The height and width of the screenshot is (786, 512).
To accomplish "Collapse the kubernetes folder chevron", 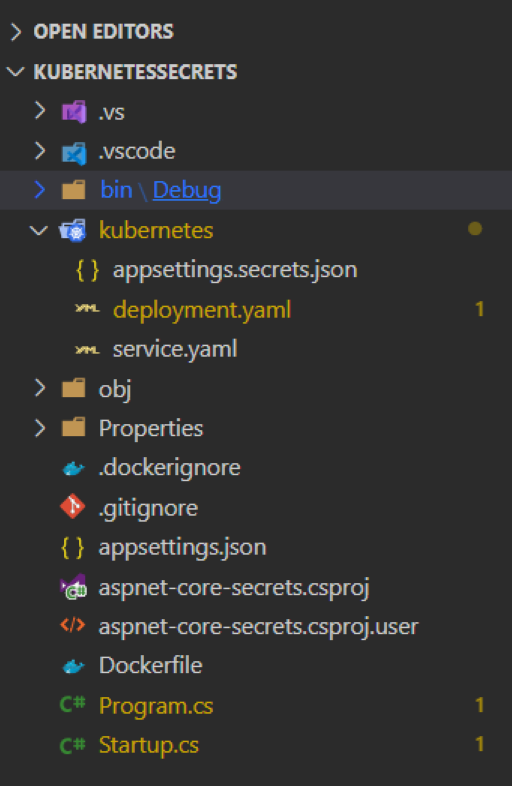I will (39, 230).
